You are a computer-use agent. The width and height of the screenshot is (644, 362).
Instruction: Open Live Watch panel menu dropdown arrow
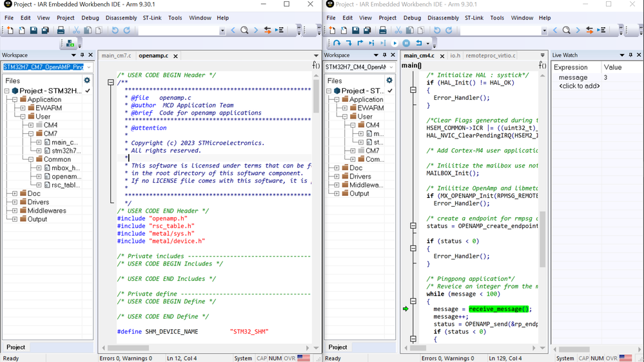pos(622,55)
